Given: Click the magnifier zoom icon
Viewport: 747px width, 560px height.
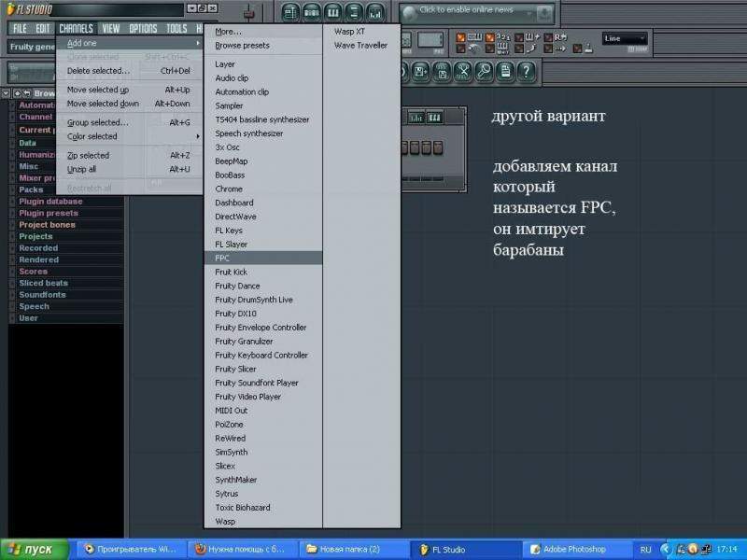Looking at the screenshot, I should click(484, 71).
